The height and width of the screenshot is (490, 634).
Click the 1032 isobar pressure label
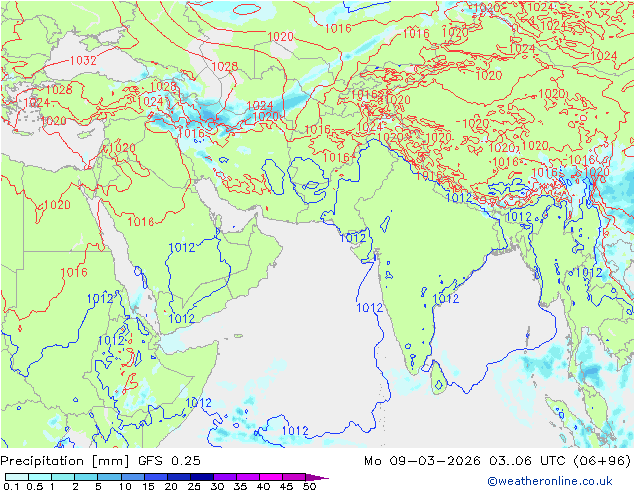click(83, 61)
